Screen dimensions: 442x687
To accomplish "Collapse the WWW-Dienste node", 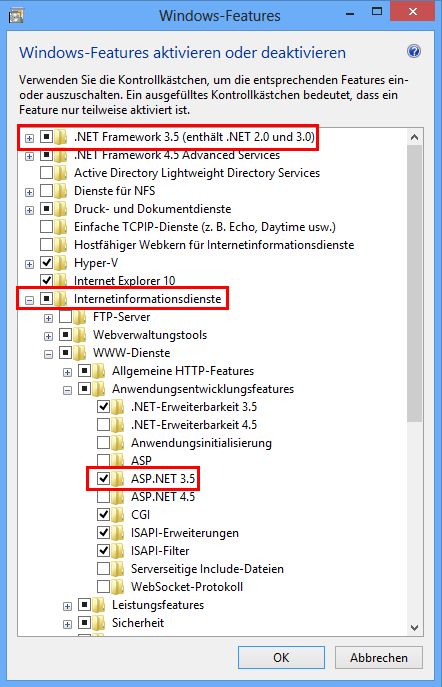I will [48, 354].
